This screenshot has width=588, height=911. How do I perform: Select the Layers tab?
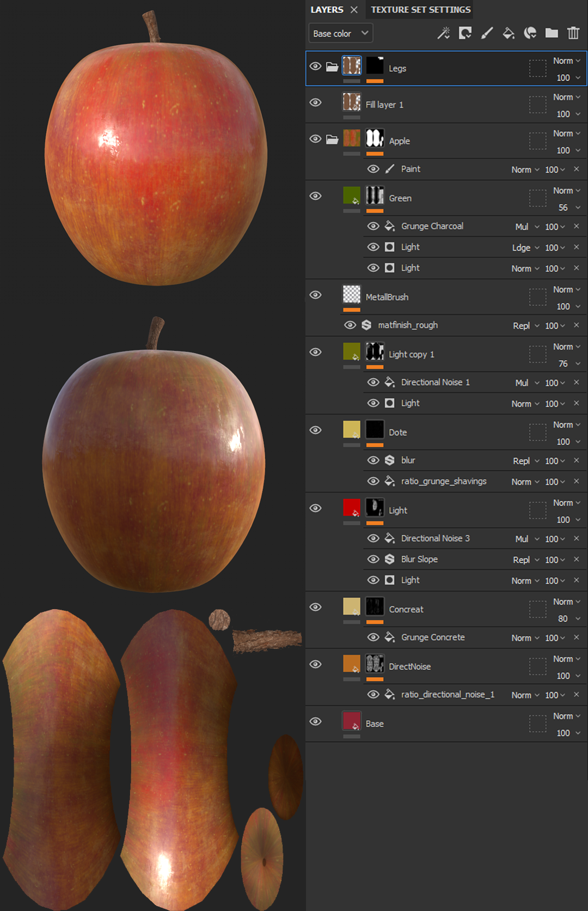point(327,10)
